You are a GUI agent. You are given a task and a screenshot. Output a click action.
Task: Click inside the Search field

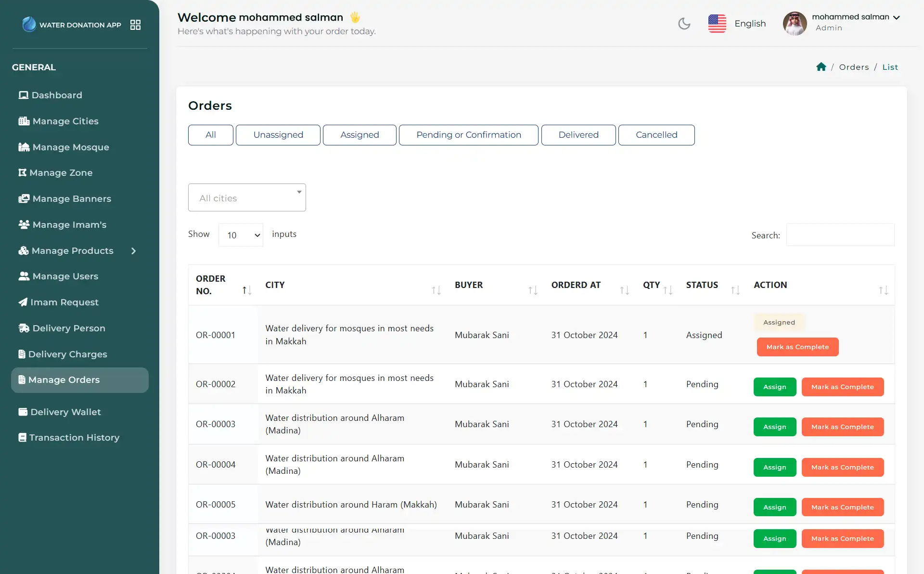click(839, 235)
